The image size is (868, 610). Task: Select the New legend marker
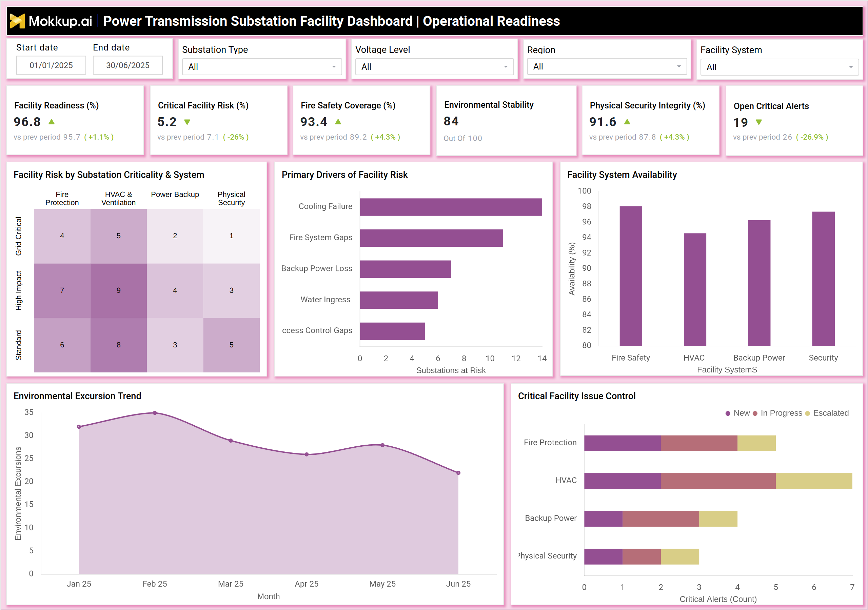click(728, 413)
